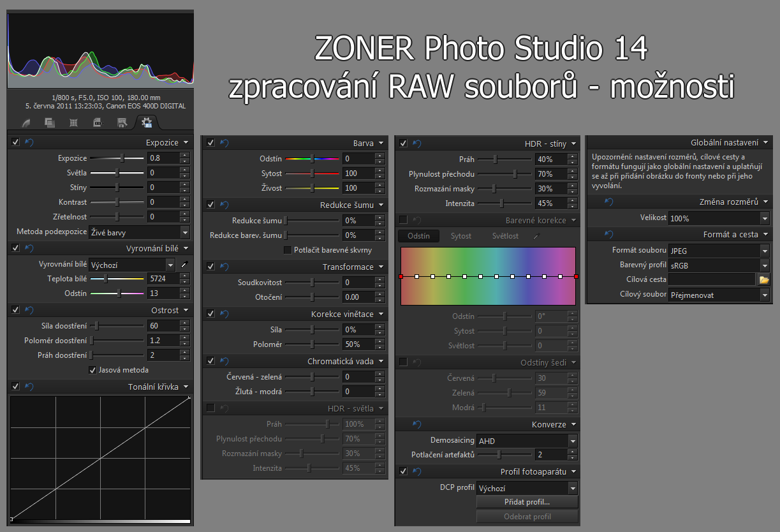This screenshot has width=780, height=532.
Task: Toggle the Tonální křivka checkbox
Action: pos(16,387)
